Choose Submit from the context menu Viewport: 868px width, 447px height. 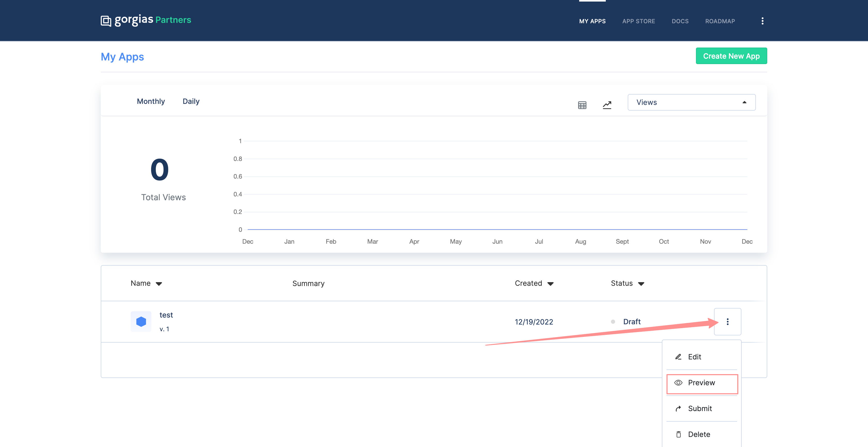702,409
